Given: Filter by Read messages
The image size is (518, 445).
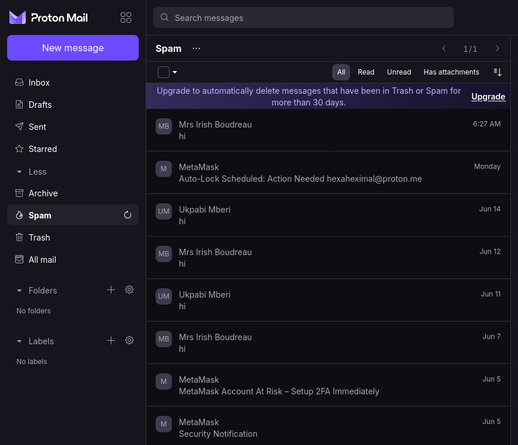Looking at the screenshot, I should [x=366, y=72].
